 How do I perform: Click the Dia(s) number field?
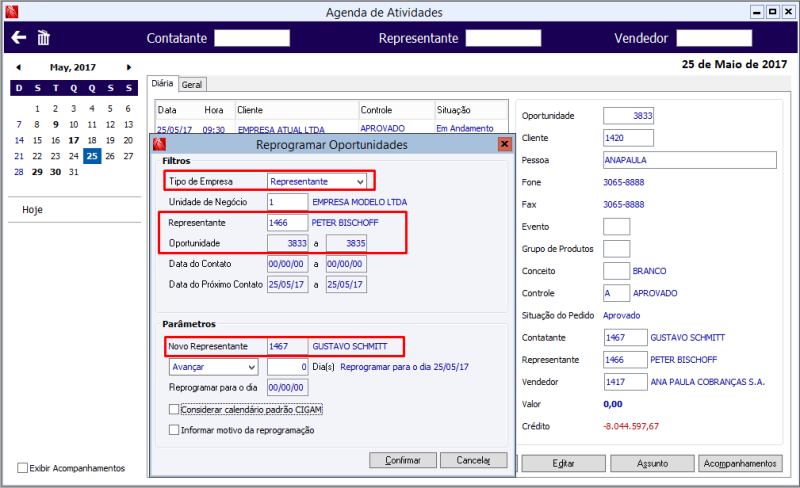[x=288, y=367]
